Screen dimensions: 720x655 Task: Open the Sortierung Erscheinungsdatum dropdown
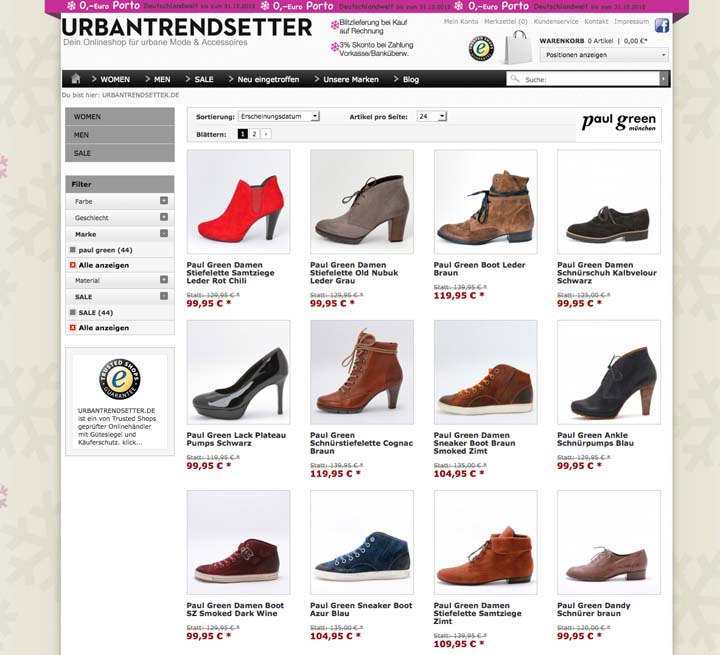tap(279, 116)
